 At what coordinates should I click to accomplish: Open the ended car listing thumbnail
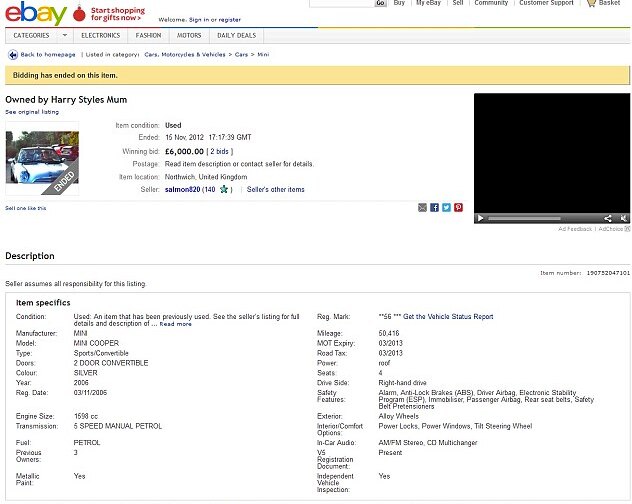[x=42, y=158]
